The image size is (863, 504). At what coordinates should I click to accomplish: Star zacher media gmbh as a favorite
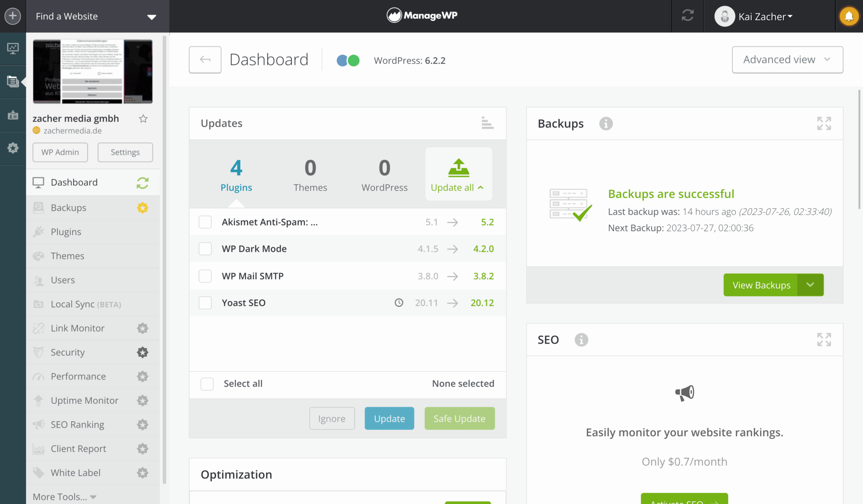pyautogui.click(x=143, y=119)
